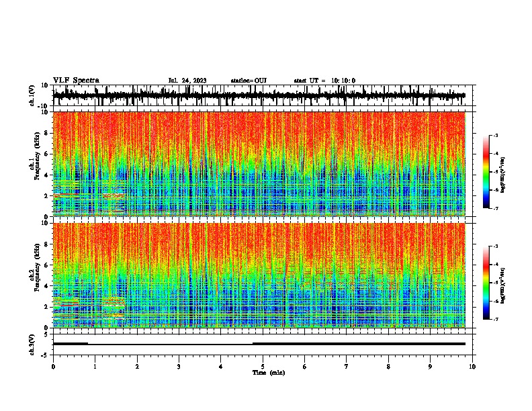This screenshot has width=532, height=411.
Task: Click the "station=OUI" label
Action: (249, 81)
